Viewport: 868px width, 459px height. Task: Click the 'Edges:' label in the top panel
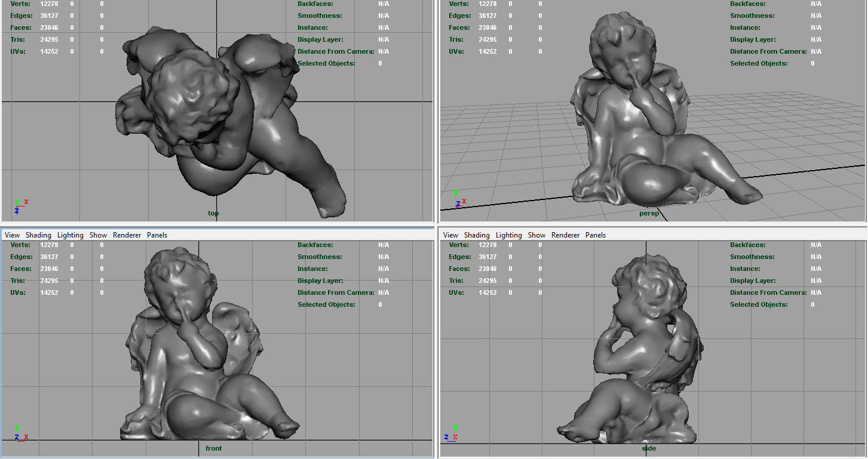click(22, 16)
